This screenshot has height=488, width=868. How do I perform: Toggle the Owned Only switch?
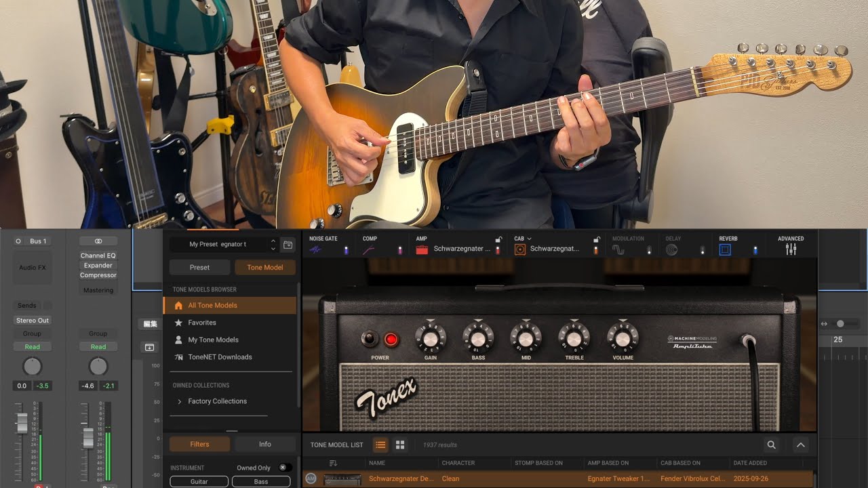pos(285,468)
